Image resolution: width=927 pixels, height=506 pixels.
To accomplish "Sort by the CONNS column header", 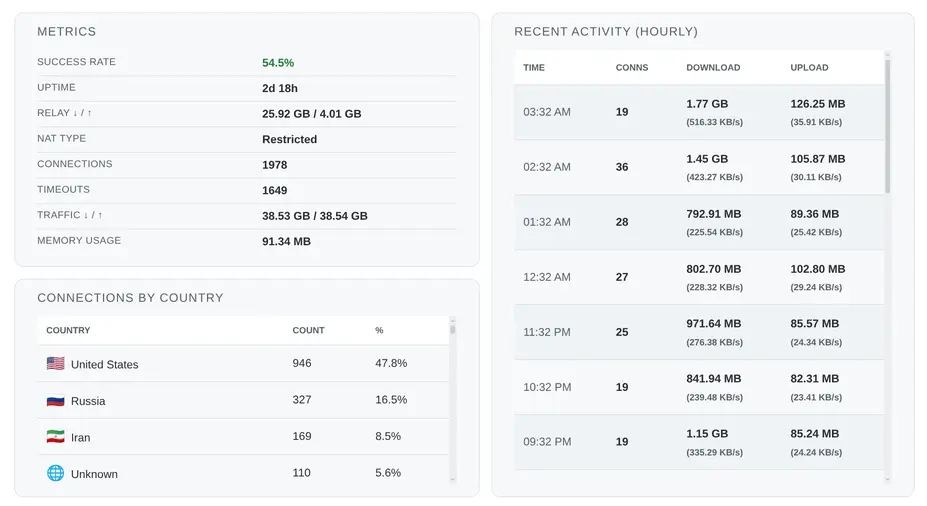I will 632,68.
